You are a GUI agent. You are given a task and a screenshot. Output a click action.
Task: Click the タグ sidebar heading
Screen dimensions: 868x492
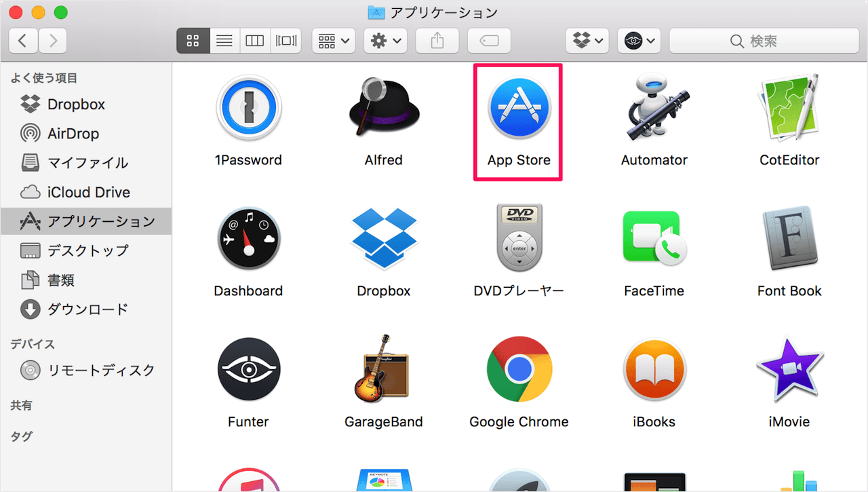pyautogui.click(x=21, y=436)
